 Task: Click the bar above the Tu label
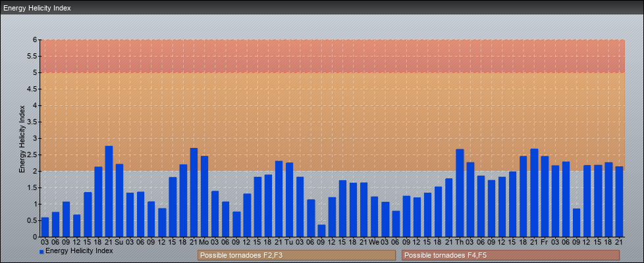pos(290,200)
